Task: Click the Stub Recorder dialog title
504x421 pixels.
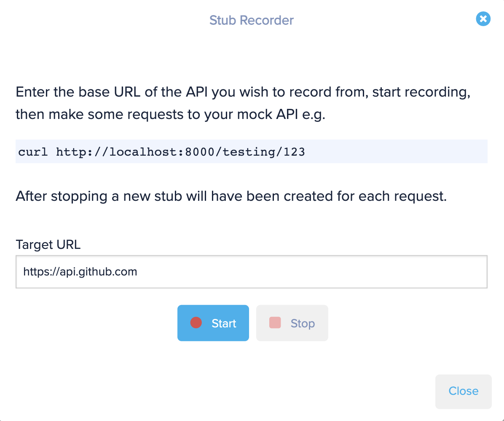Action: (x=251, y=20)
